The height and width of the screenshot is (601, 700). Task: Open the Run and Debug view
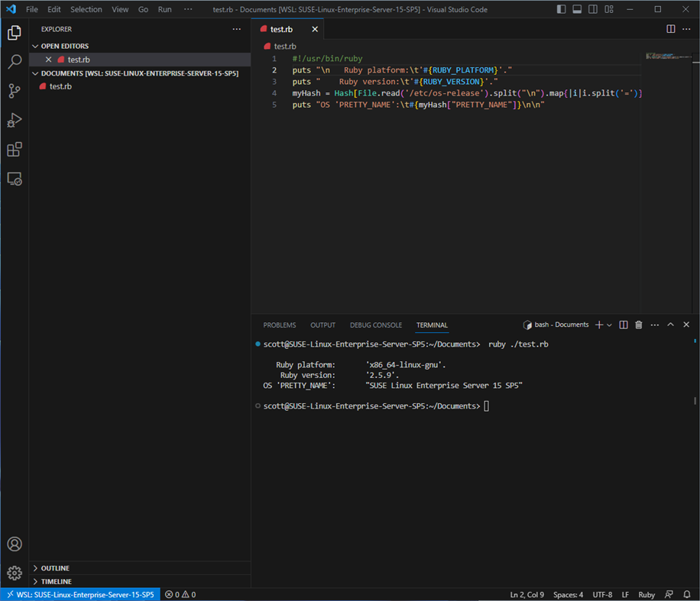[x=15, y=120]
